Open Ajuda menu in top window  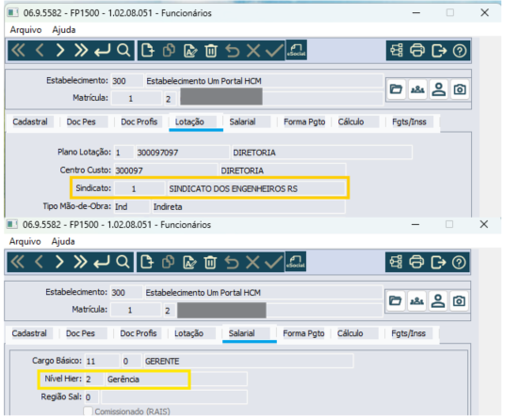click(64, 30)
